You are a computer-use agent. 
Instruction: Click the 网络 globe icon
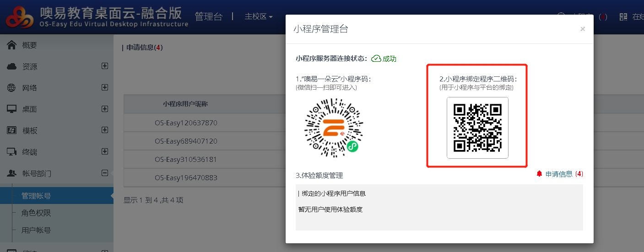click(12, 88)
